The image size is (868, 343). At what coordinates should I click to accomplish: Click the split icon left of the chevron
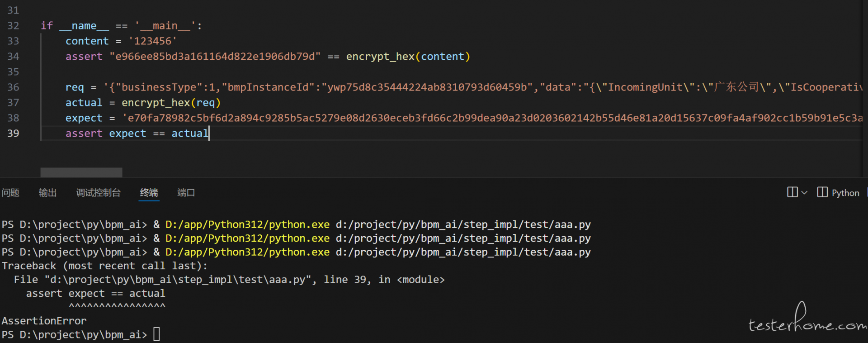coord(792,192)
